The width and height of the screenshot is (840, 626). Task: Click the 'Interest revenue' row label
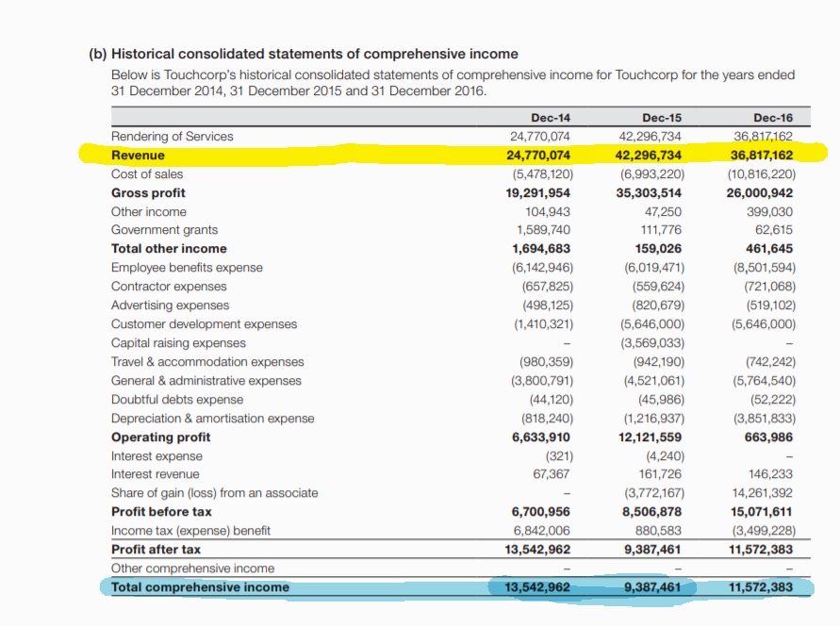[x=155, y=474]
